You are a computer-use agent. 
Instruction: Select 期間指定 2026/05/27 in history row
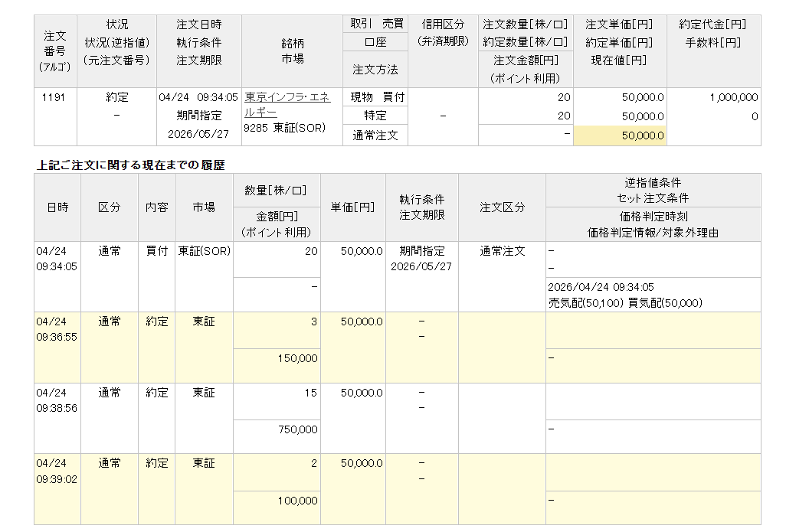[421, 259]
